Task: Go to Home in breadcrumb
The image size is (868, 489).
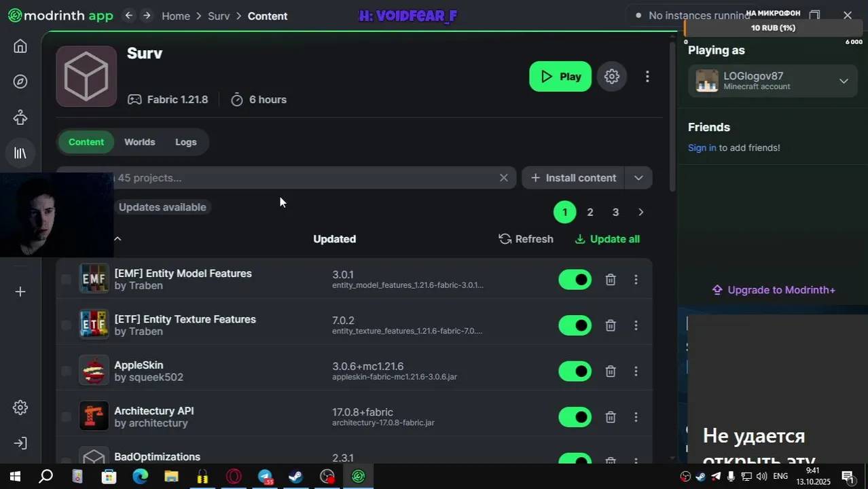Action: 176,16
